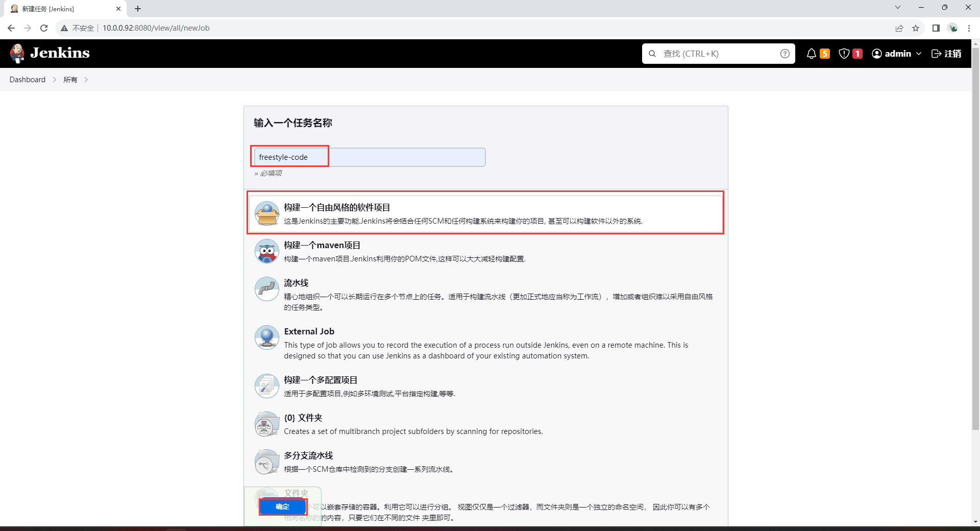Reload the Jenkins page
The height and width of the screenshot is (531, 980).
[44, 28]
